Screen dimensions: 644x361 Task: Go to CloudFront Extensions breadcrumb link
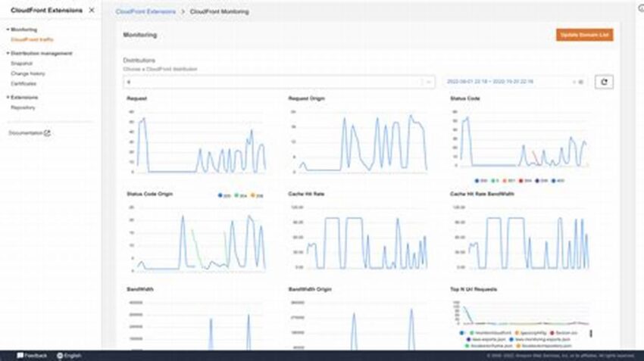point(145,12)
